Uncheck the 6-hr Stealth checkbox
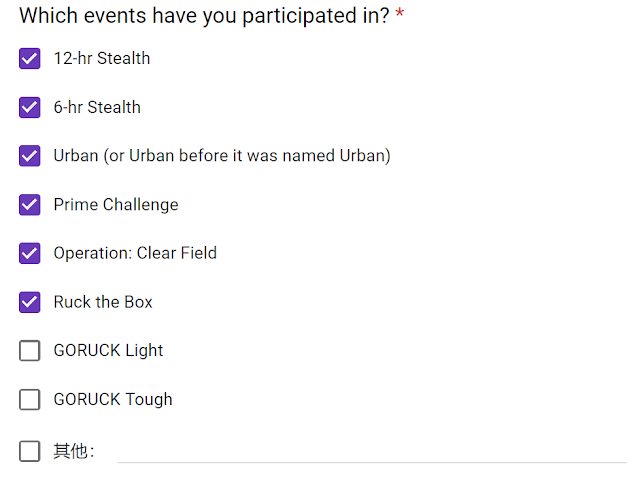Viewport: 640px width, 479px height. click(x=29, y=107)
